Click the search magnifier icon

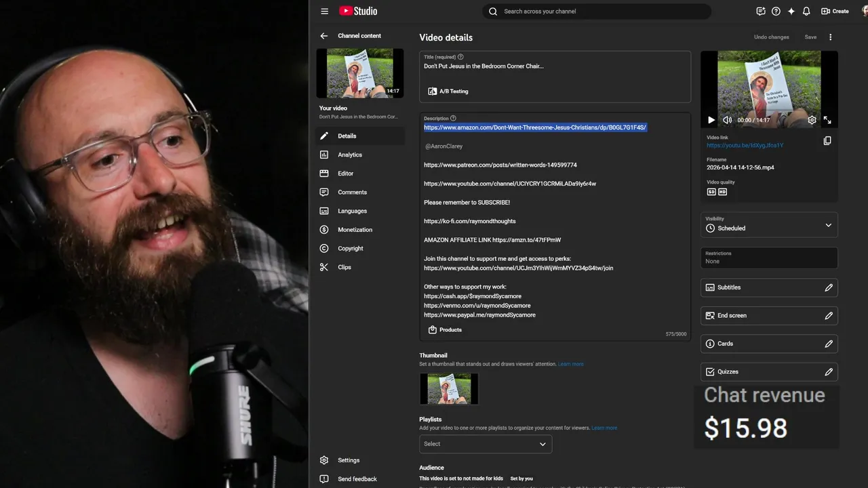click(493, 12)
